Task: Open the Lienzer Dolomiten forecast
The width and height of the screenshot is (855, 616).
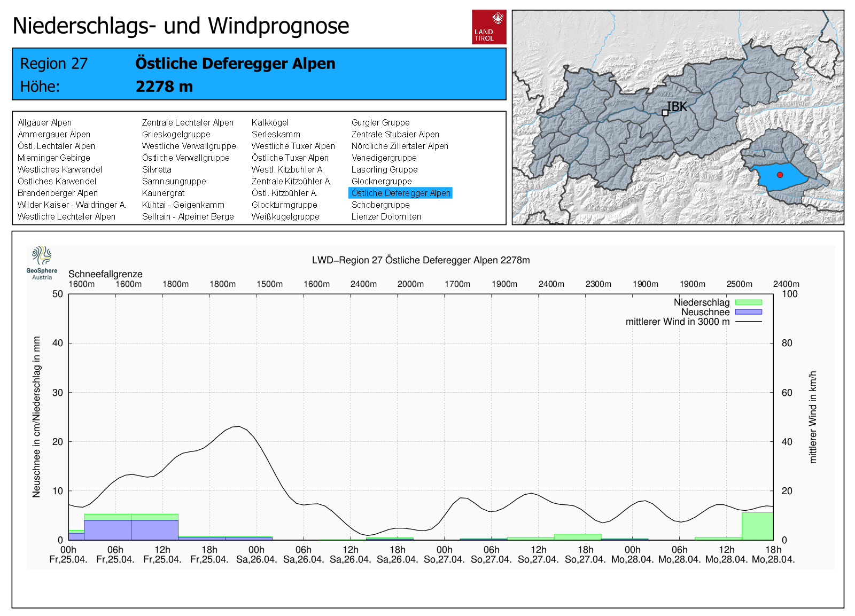Action: click(x=386, y=217)
